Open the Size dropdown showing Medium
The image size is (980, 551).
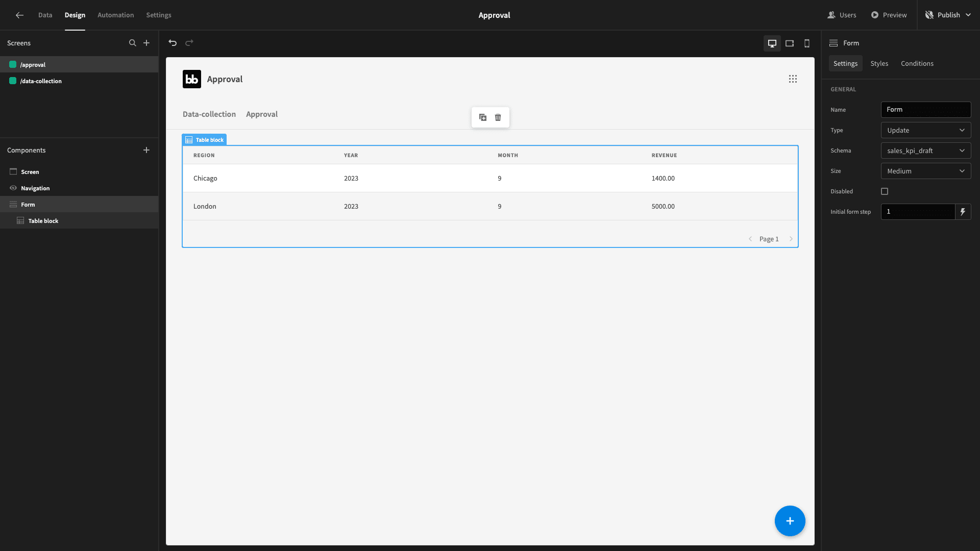click(926, 171)
